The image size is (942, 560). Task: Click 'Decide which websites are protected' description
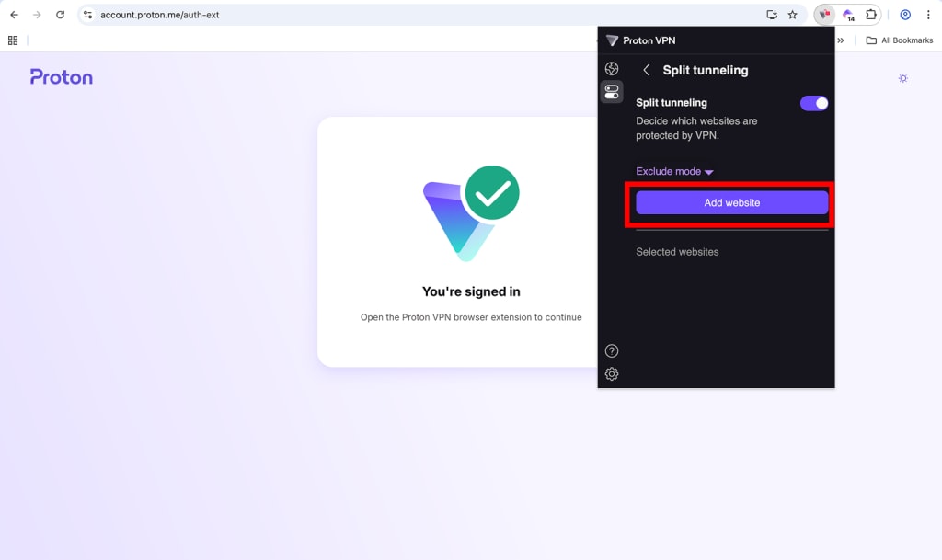click(x=696, y=129)
